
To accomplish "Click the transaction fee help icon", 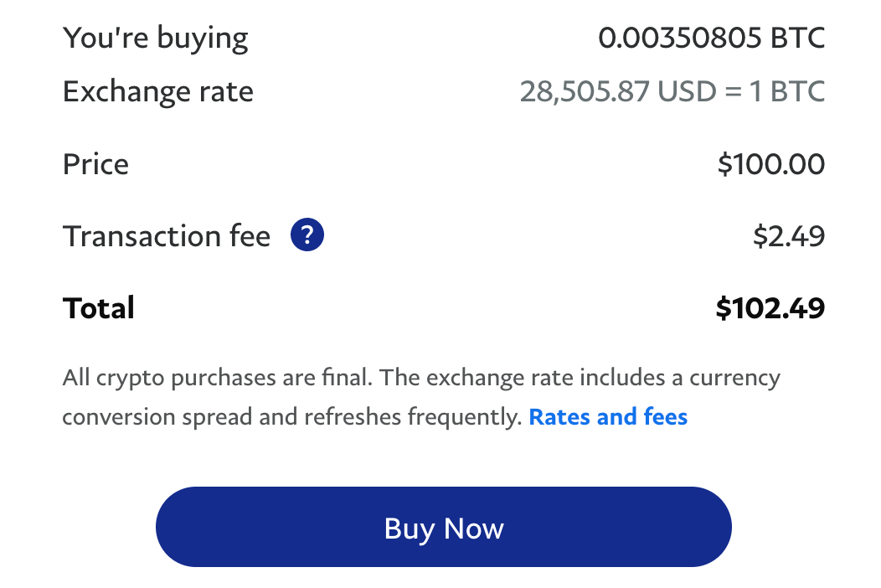I will [x=307, y=235].
